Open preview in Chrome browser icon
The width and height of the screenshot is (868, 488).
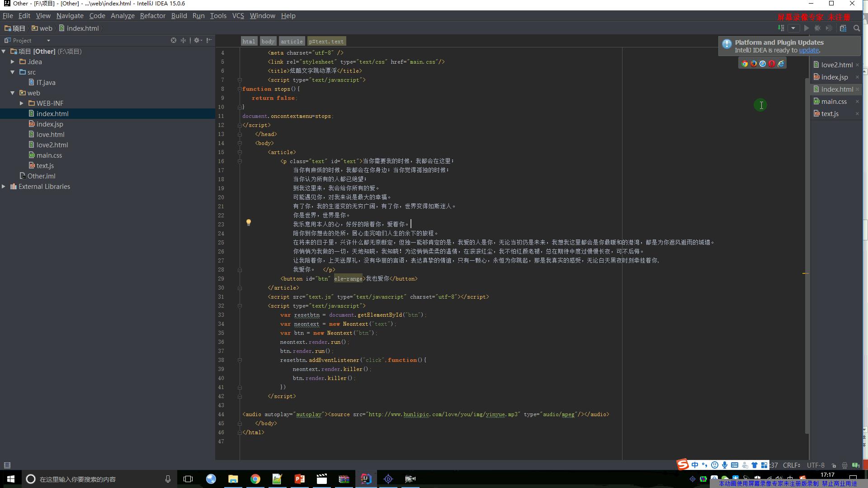pyautogui.click(x=745, y=64)
